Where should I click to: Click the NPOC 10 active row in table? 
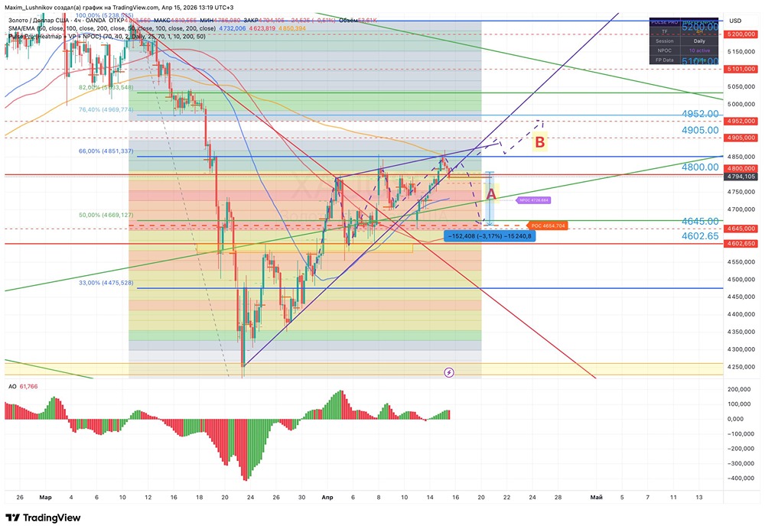pos(683,50)
